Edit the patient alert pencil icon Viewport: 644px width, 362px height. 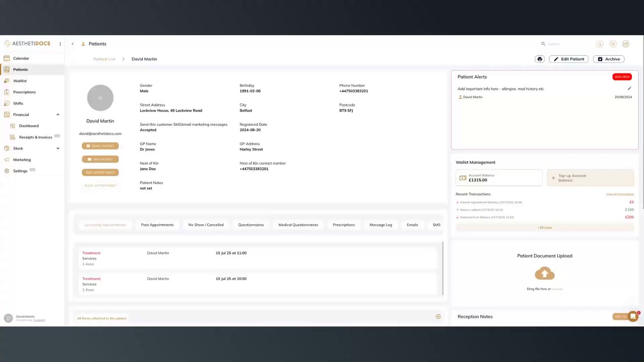(x=629, y=88)
